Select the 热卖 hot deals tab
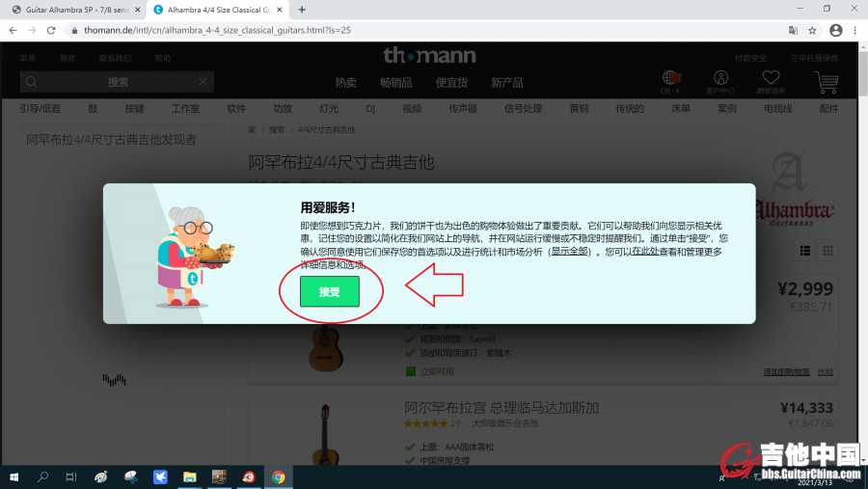This screenshot has height=489, width=868. click(345, 83)
